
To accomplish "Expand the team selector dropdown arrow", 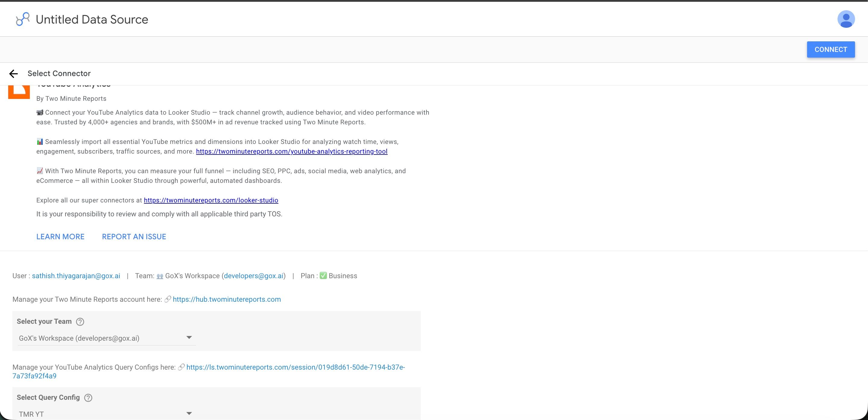I will tap(189, 337).
